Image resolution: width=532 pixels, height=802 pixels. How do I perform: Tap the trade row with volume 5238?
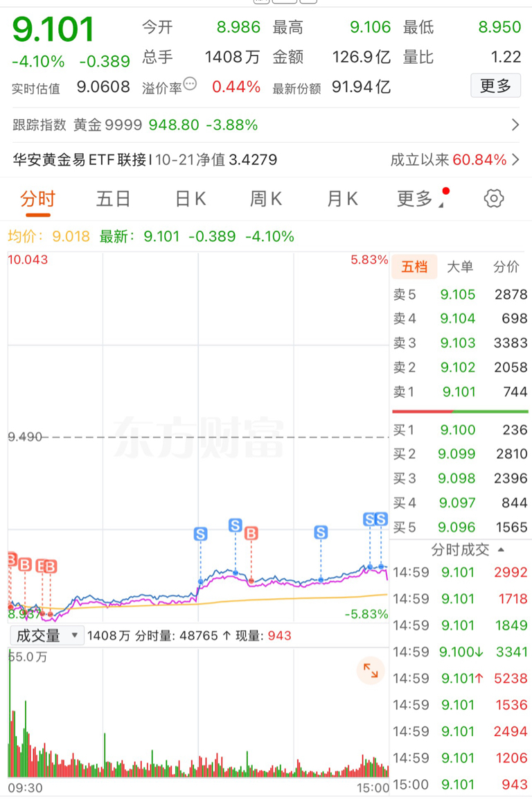pos(460,678)
